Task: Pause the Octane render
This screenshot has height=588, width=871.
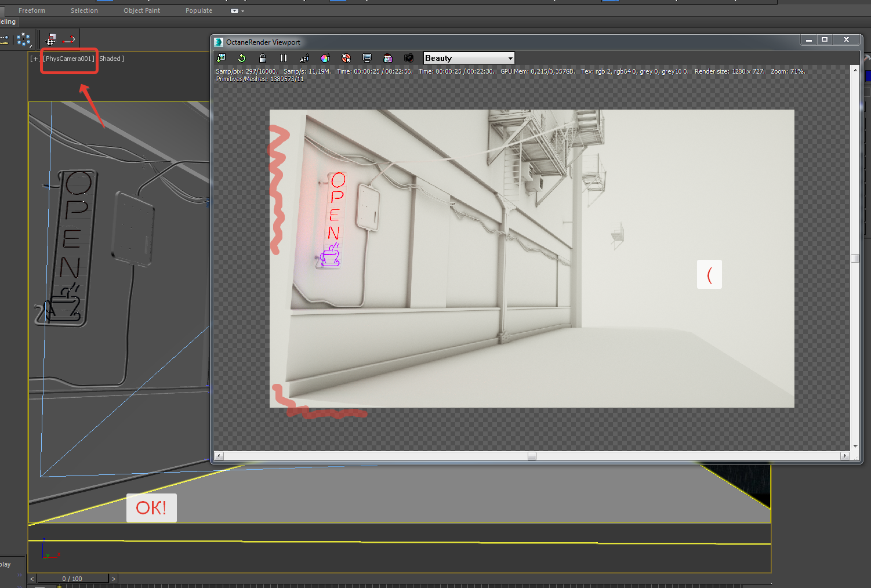Action: click(284, 58)
